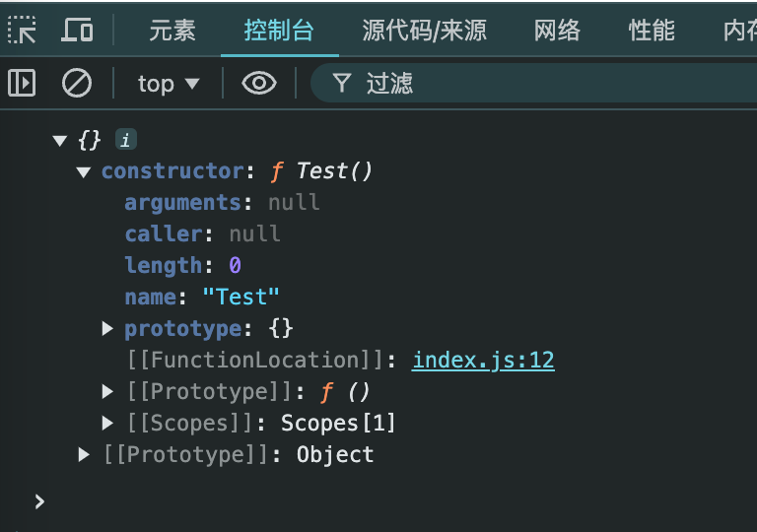Click the object info badge icon
757x532 pixels.
[125, 140]
